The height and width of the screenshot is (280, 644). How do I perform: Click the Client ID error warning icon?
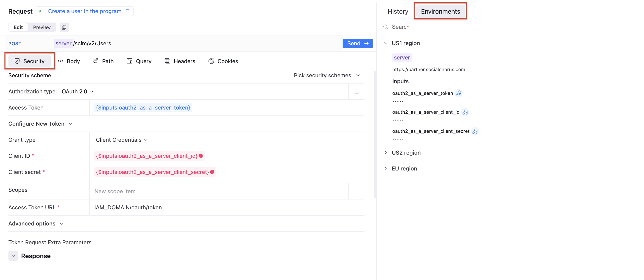point(201,156)
